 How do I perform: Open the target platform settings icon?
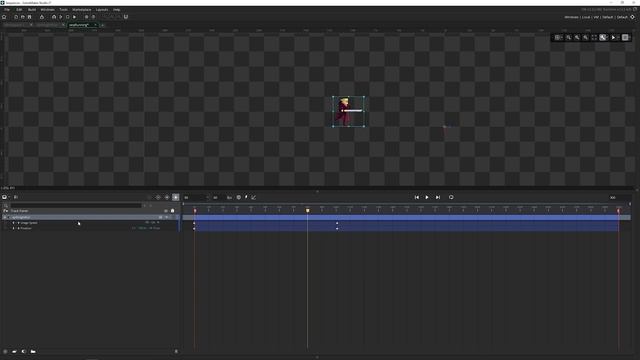click(633, 17)
